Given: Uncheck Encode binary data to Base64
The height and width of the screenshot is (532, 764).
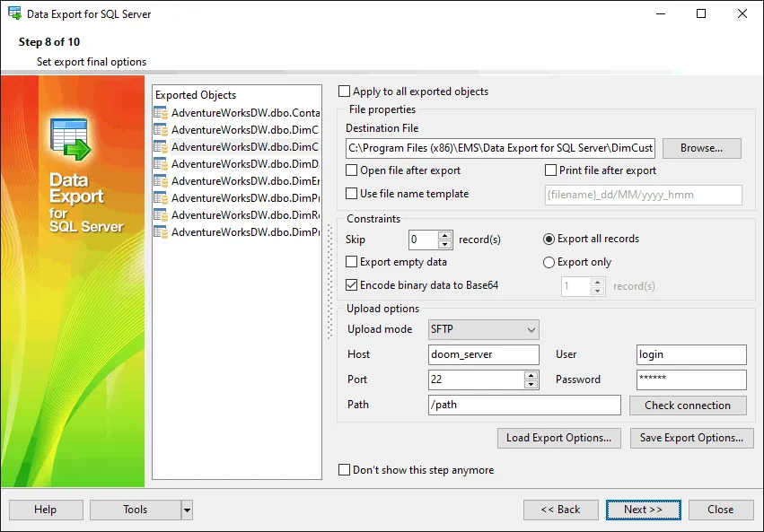Looking at the screenshot, I should pos(351,285).
